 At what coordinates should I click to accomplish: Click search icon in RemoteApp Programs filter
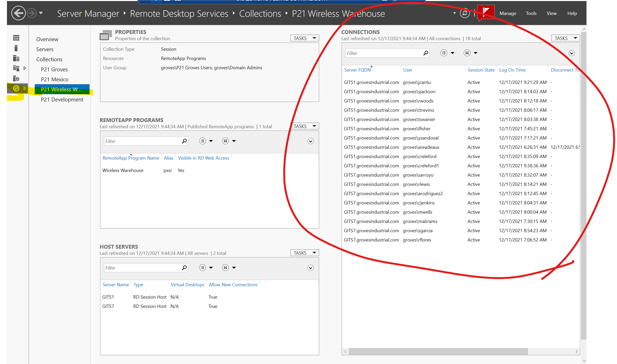click(184, 141)
